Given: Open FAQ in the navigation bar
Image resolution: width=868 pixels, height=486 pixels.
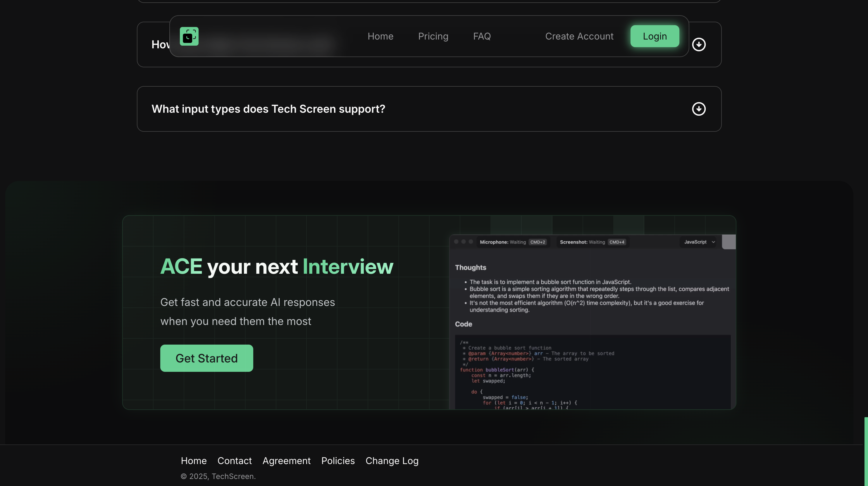Looking at the screenshot, I should click(x=481, y=36).
